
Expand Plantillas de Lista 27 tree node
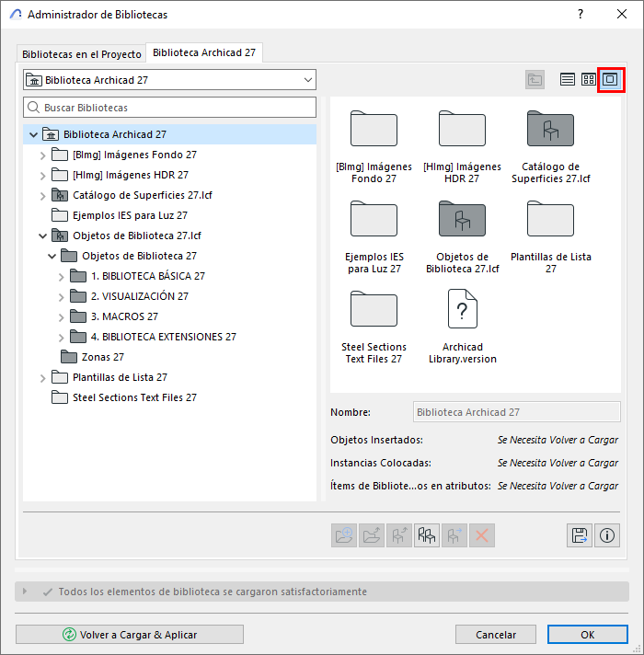click(42, 378)
